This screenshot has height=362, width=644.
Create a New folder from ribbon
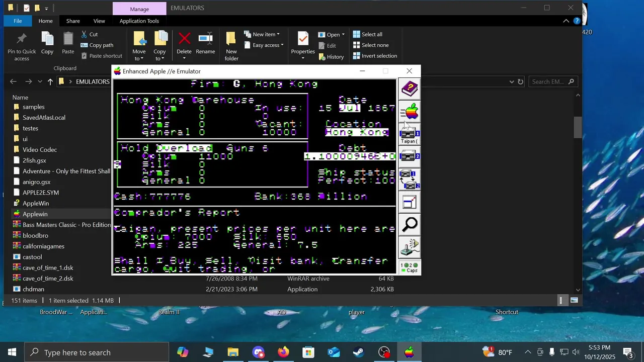point(231,46)
